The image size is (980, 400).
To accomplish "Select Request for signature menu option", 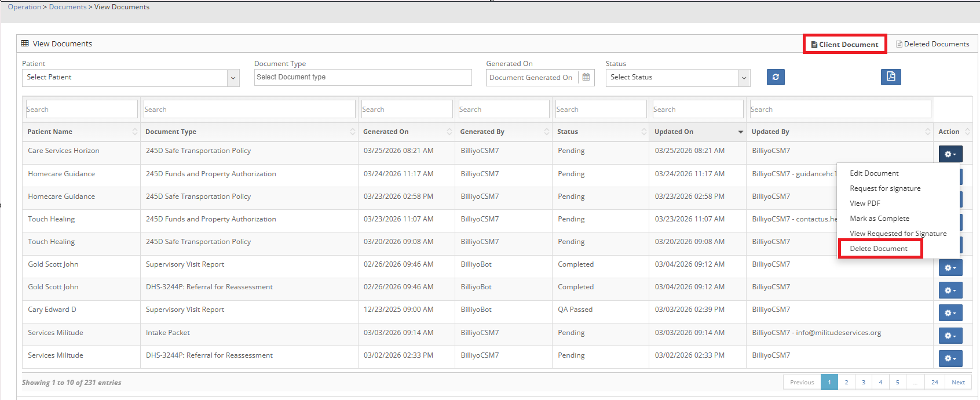I will click(884, 188).
